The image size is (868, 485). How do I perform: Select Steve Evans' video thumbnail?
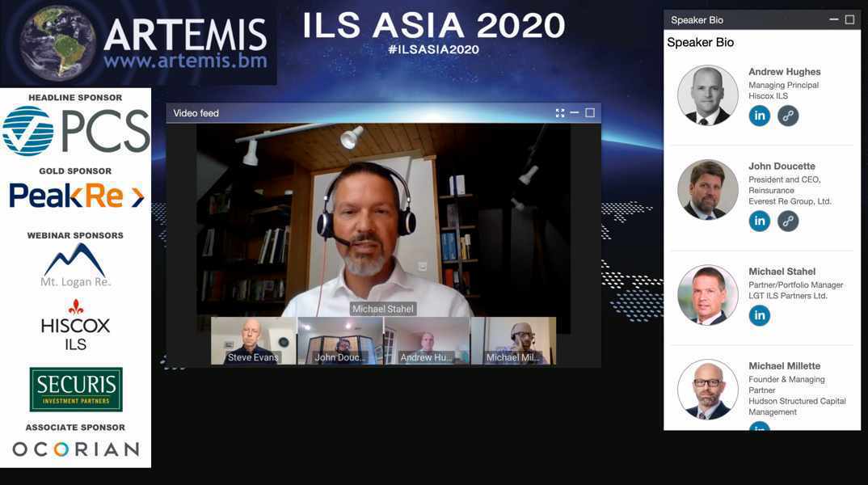[x=252, y=342]
